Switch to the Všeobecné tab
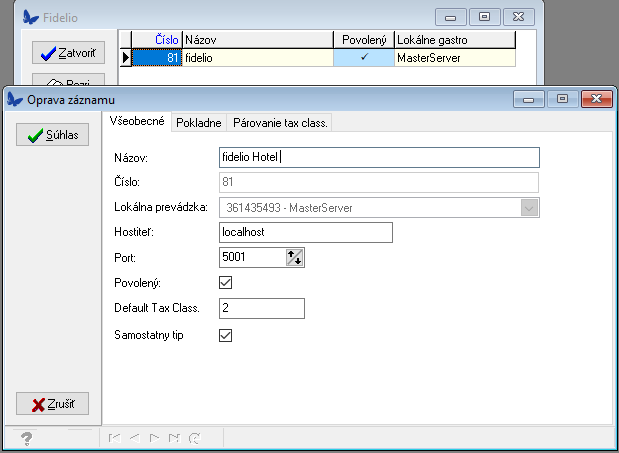 [137, 122]
